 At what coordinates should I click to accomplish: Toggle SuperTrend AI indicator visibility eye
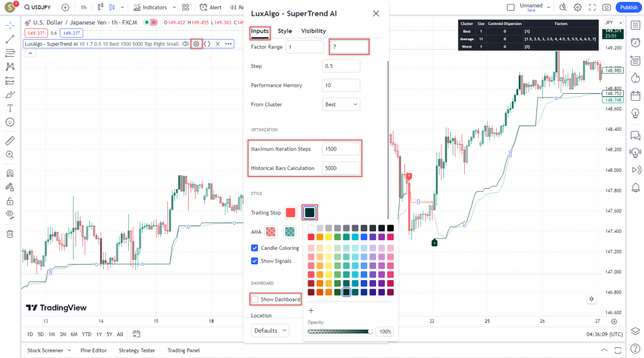pyautogui.click(x=186, y=43)
